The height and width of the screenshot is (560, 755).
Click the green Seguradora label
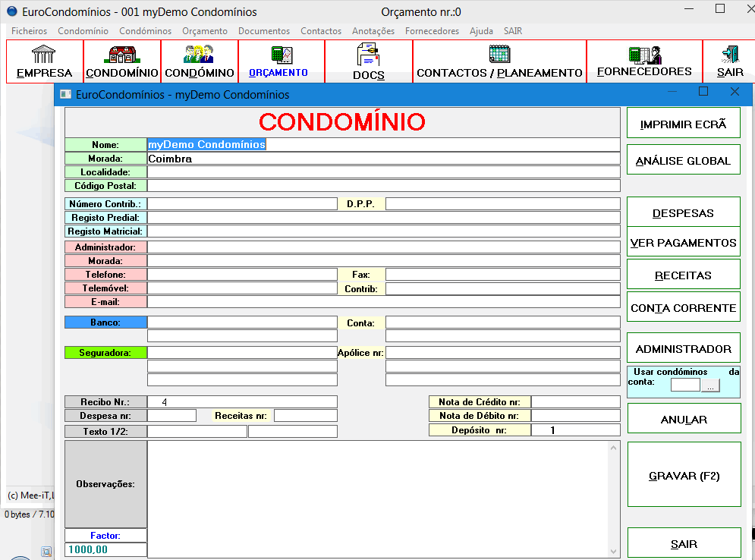click(x=105, y=353)
